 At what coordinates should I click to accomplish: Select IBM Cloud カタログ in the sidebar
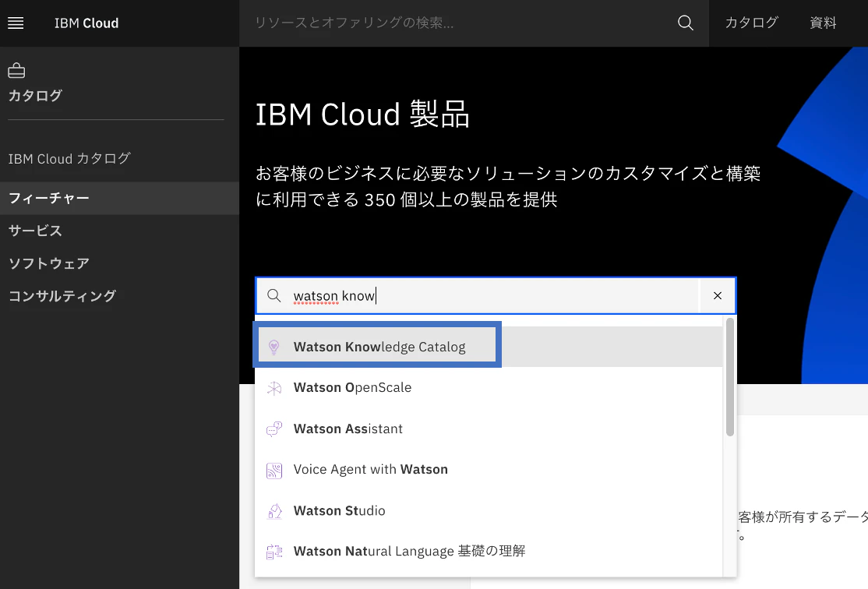[x=70, y=159]
